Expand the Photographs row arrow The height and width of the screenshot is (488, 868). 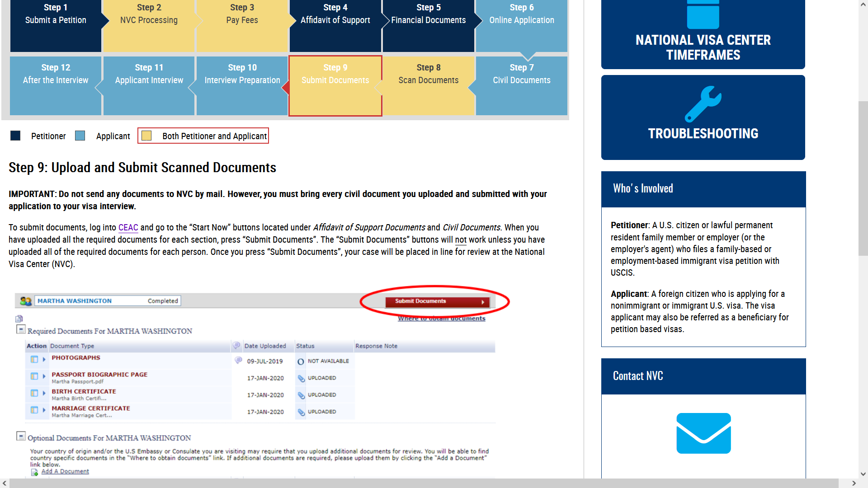point(44,360)
